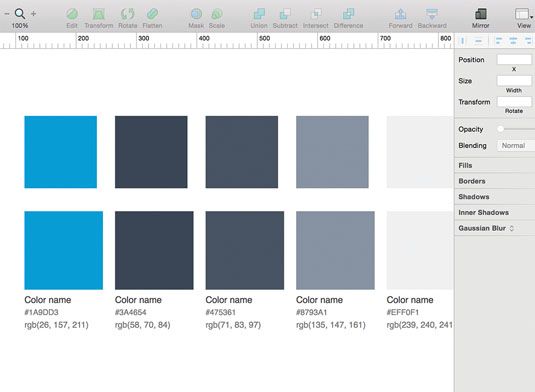Click the magnifier zoom icon

tap(20, 14)
